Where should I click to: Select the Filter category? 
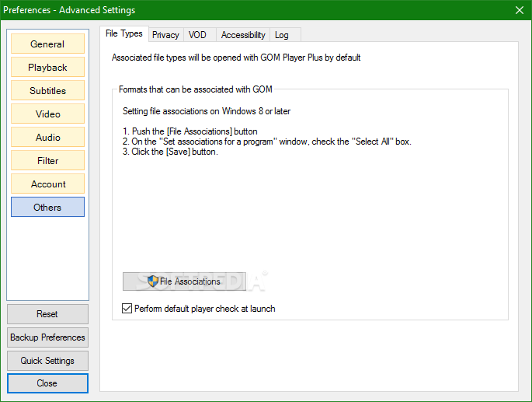click(47, 160)
